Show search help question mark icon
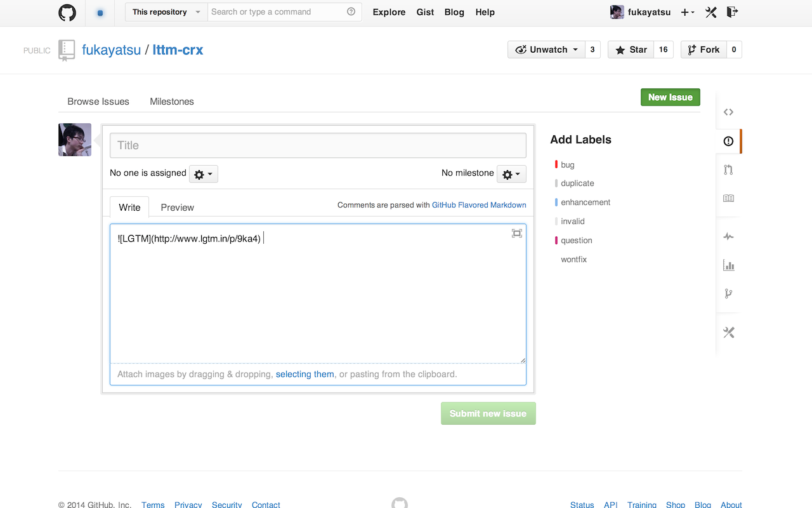 [x=351, y=11]
